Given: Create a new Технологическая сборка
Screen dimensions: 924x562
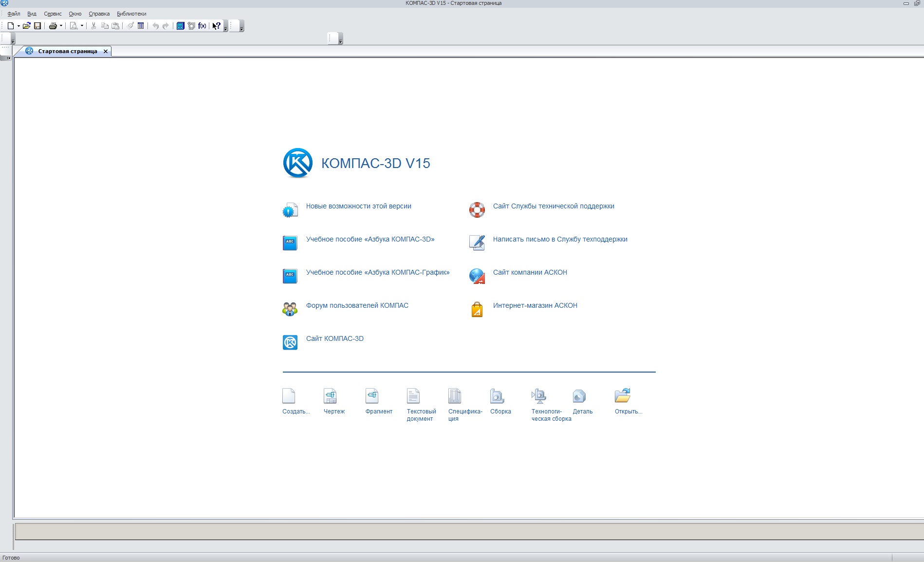Looking at the screenshot, I should pyautogui.click(x=538, y=396).
